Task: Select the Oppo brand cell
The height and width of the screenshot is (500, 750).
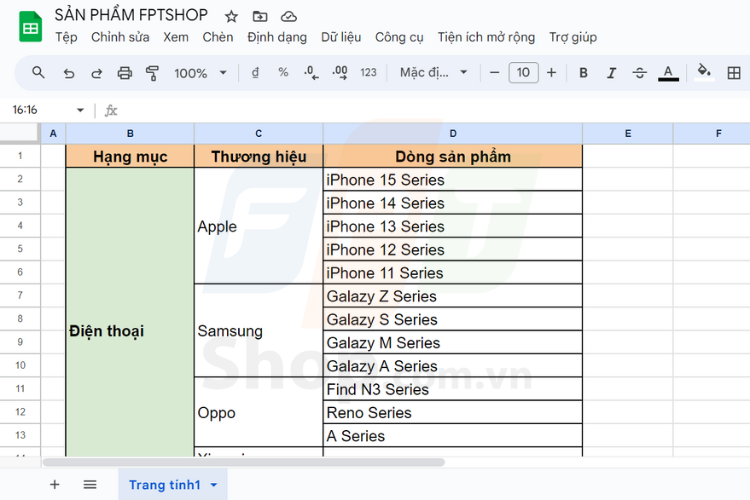Action: coord(259,412)
